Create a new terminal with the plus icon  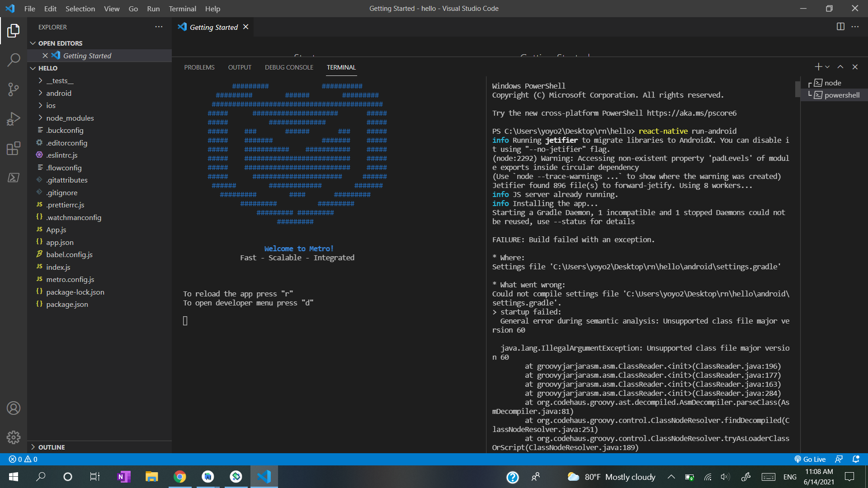817,66
